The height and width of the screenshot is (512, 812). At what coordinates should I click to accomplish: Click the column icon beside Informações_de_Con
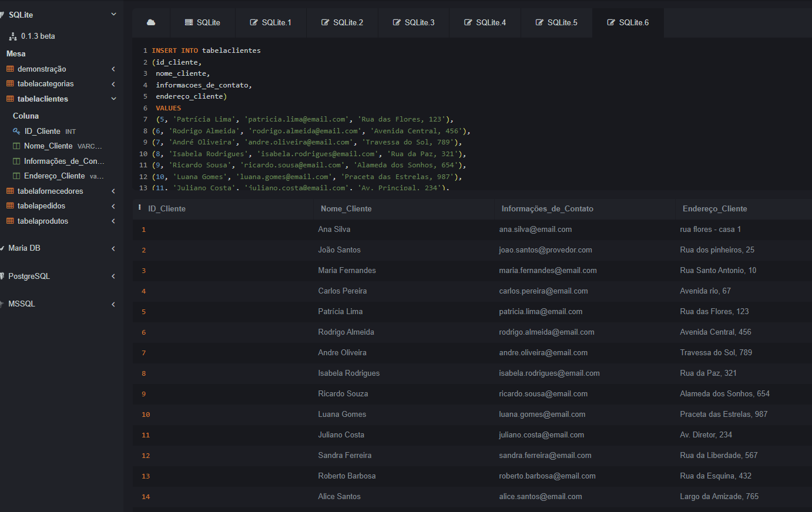[x=16, y=161]
